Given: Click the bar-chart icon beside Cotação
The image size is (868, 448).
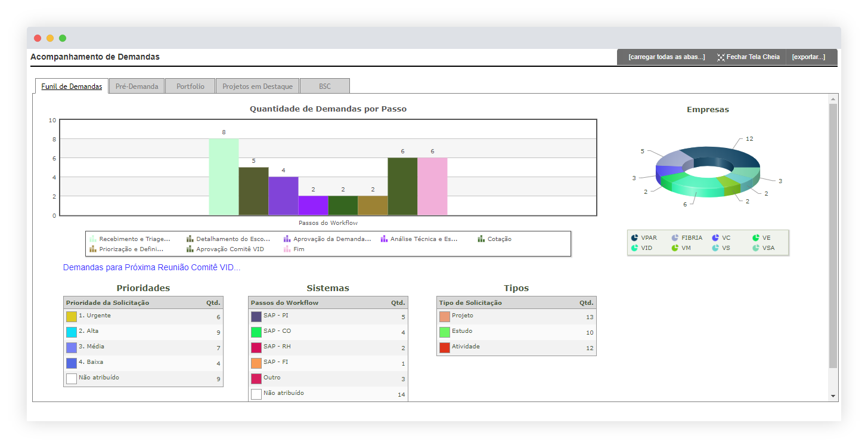Looking at the screenshot, I should [481, 239].
